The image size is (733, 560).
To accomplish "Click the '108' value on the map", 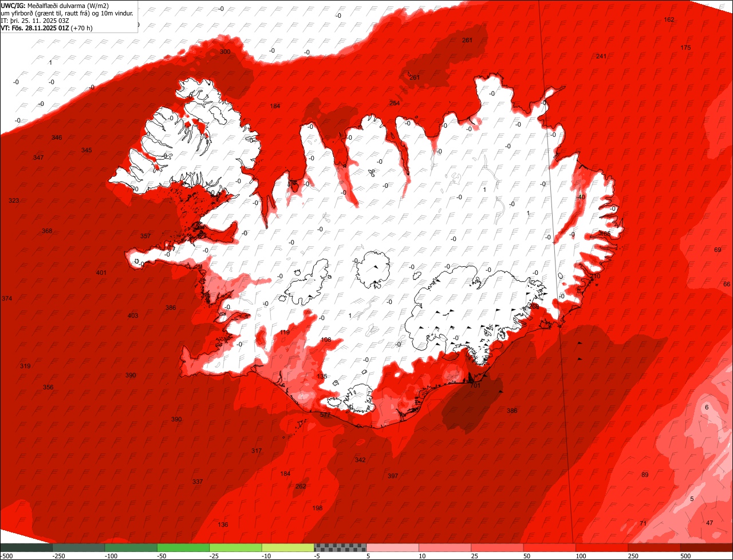I will [x=326, y=340].
